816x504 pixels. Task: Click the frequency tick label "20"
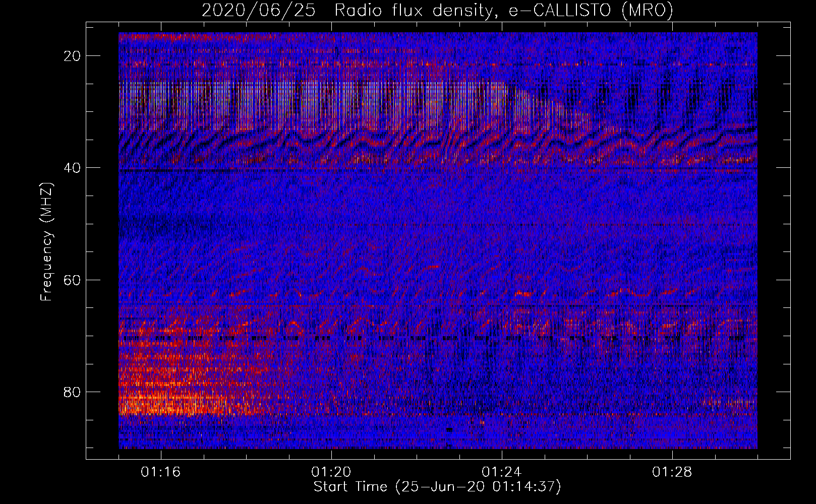[x=73, y=56]
